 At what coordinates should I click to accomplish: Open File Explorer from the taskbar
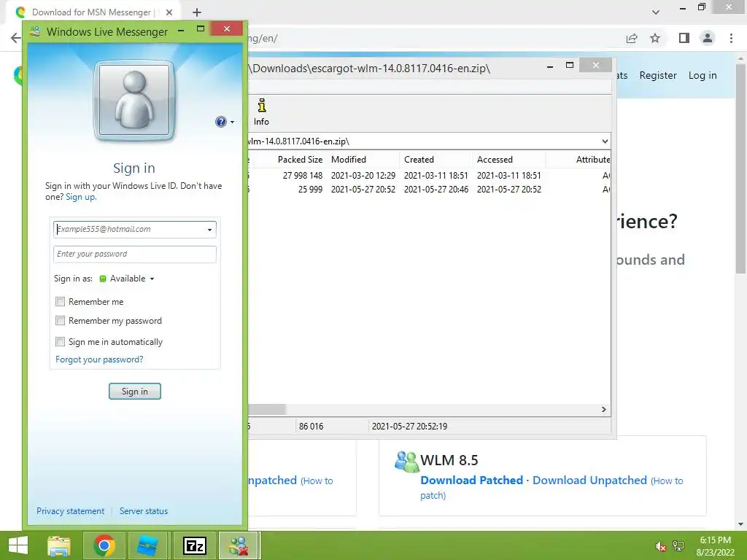59,545
